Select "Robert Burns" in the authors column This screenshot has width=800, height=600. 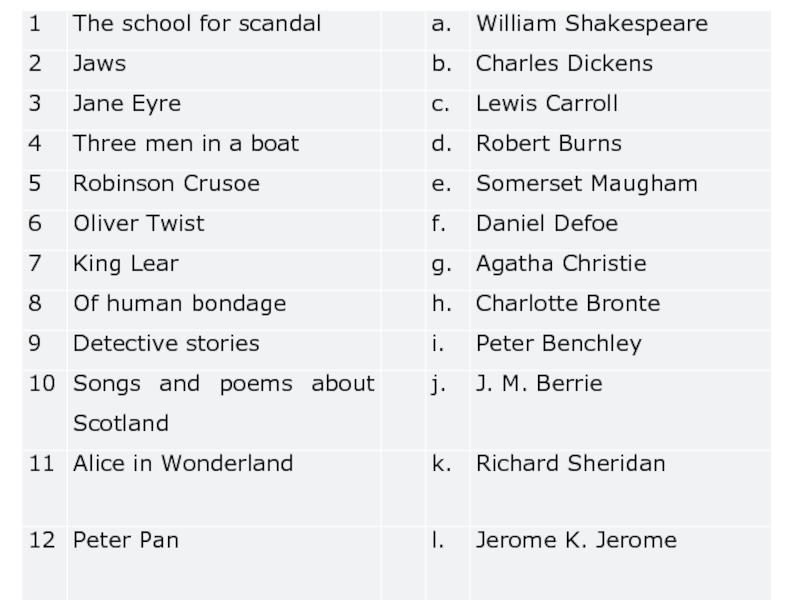[549, 143]
